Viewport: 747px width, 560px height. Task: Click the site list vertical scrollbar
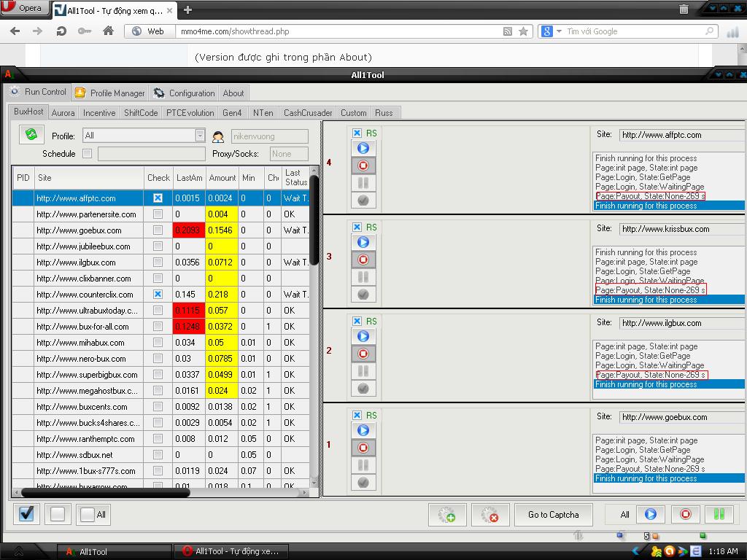314,219
